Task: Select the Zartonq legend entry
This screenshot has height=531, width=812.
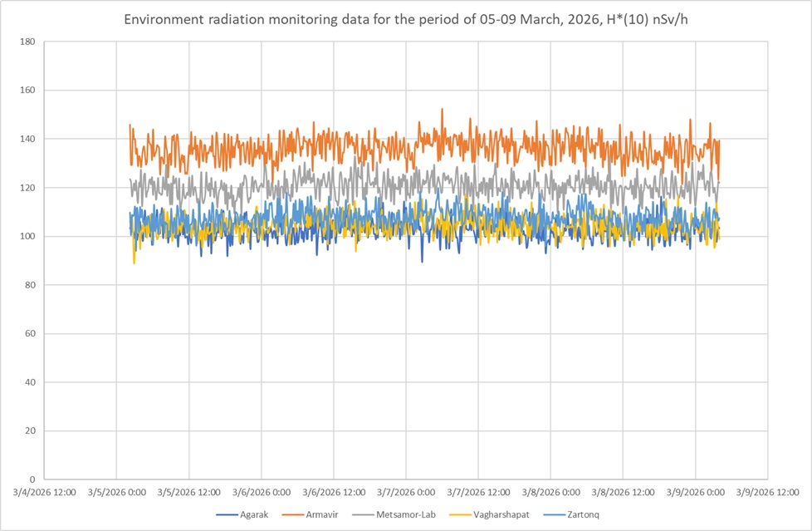Action: tap(581, 514)
